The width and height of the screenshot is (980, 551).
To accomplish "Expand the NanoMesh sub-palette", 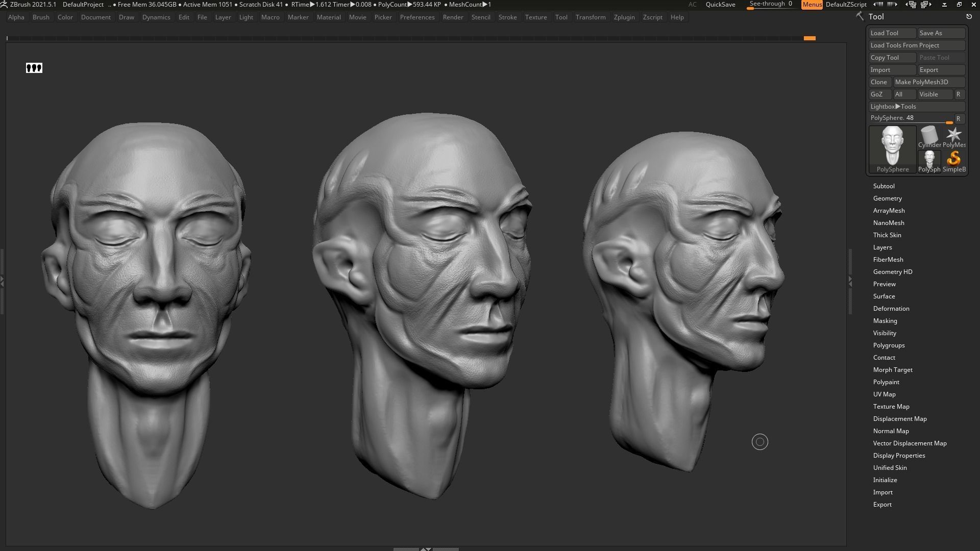I will [x=888, y=223].
